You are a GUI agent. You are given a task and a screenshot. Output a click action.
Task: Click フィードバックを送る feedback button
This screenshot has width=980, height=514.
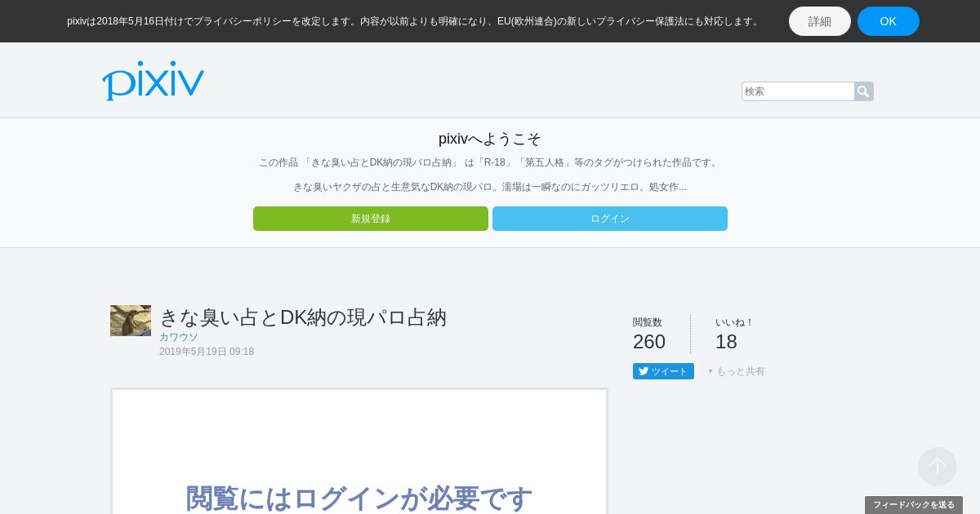[x=914, y=505]
